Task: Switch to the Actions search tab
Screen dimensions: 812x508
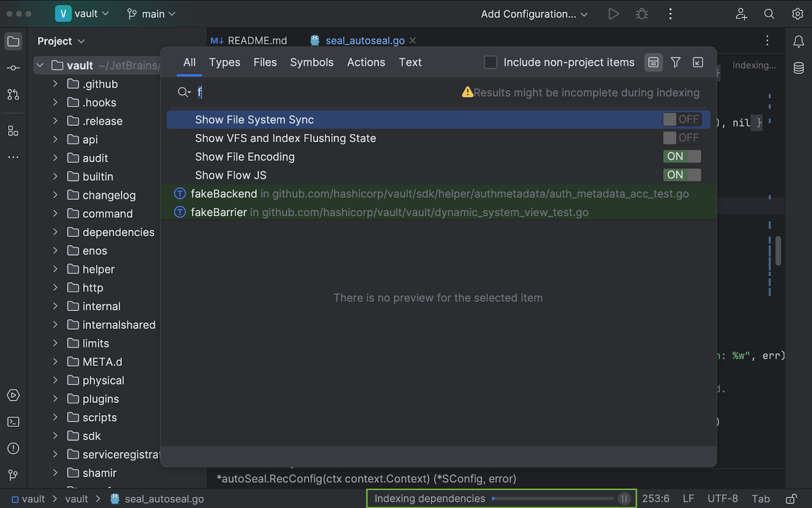Action: coord(366,62)
